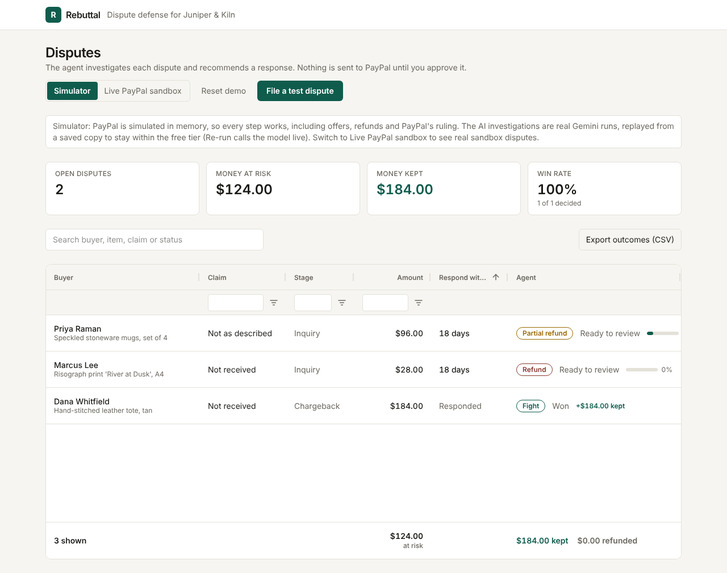Sort by the Stage column header
The width and height of the screenshot is (727, 573).
tap(304, 277)
